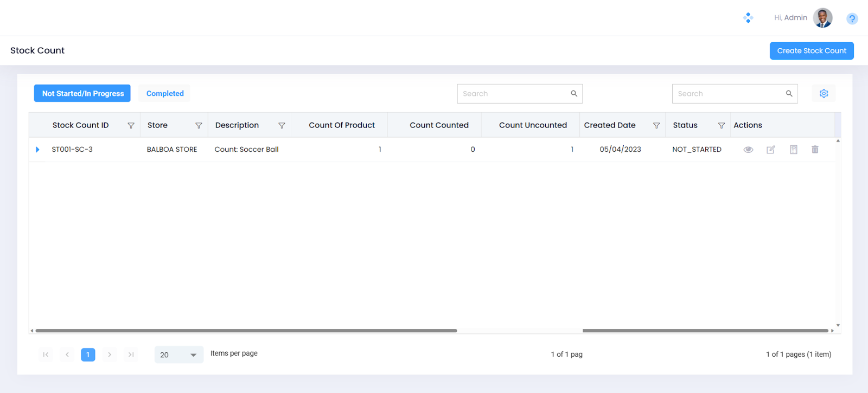This screenshot has width=868, height=393.
Task: Click the horizontal table scrollbar
Action: [x=246, y=331]
